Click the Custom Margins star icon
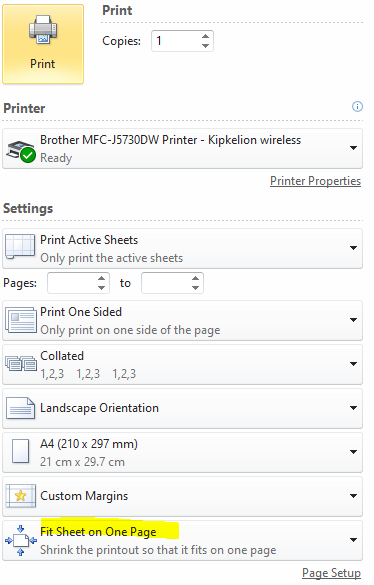 pyautogui.click(x=21, y=496)
